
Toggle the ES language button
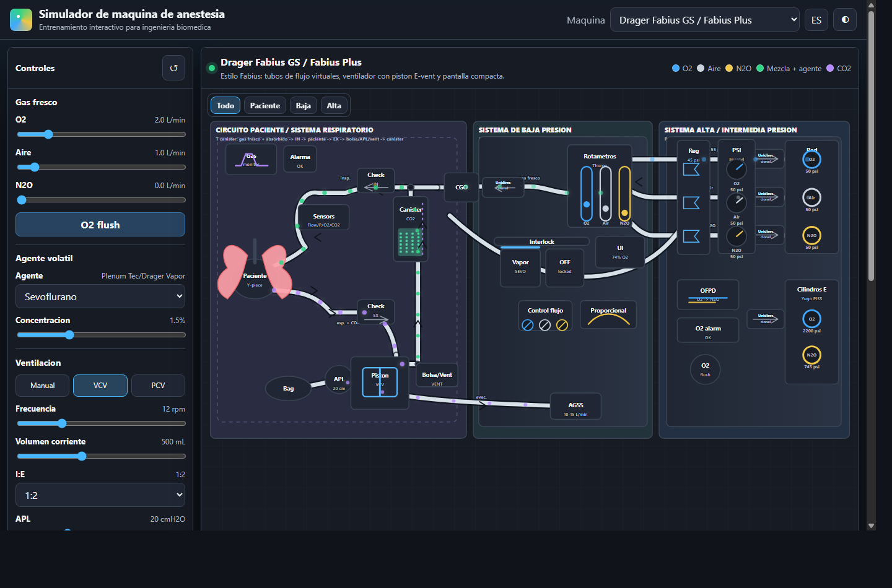click(x=816, y=20)
